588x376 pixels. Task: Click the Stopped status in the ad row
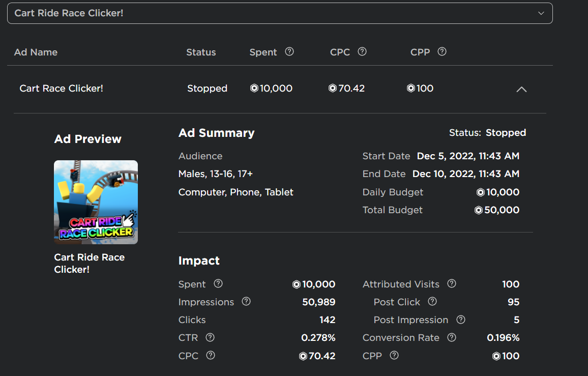[x=208, y=89]
